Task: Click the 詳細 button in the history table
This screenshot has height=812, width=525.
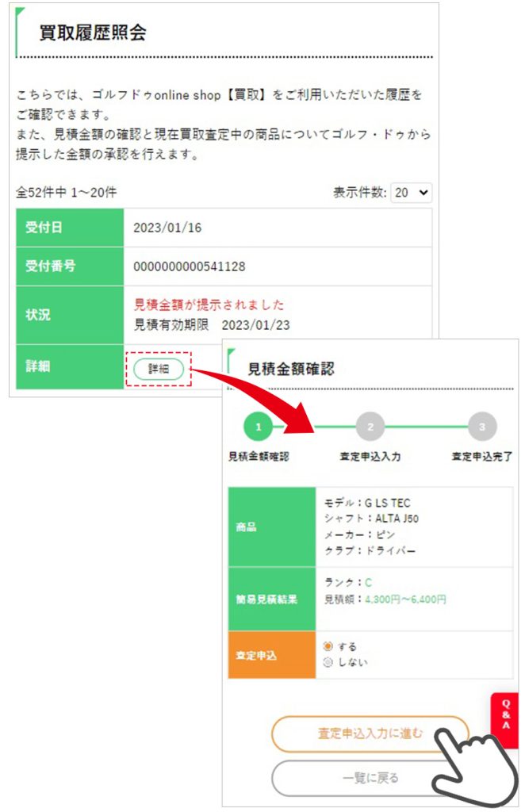Action: 159,369
